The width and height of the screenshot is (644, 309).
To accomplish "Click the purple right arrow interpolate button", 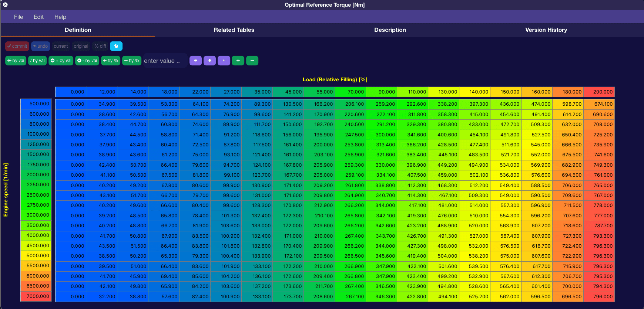I will pyautogui.click(x=195, y=61).
